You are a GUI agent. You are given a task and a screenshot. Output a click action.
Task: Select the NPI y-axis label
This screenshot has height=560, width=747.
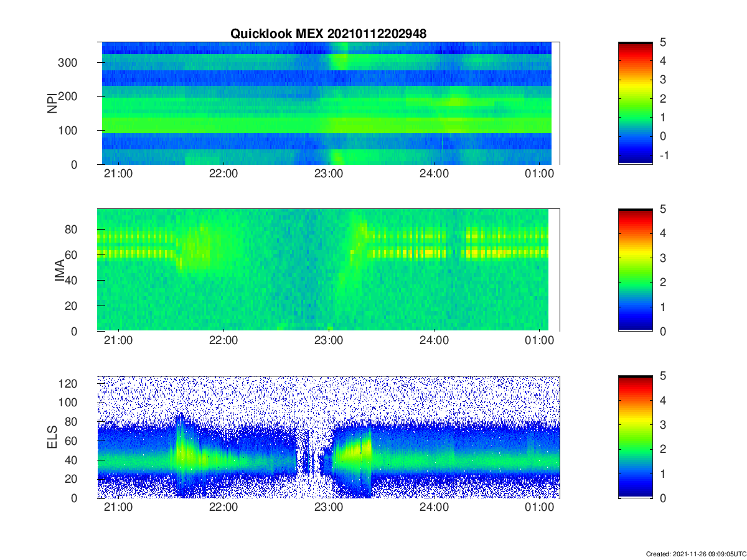click(52, 103)
